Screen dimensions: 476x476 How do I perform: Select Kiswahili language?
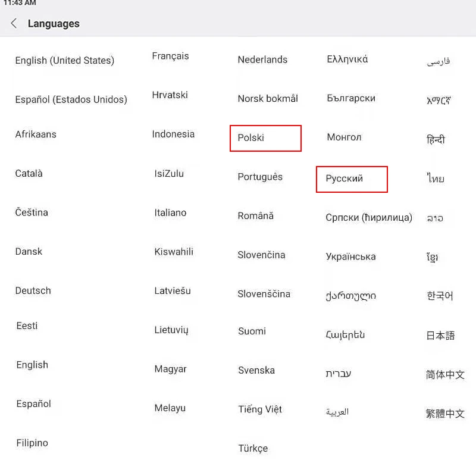coord(174,251)
